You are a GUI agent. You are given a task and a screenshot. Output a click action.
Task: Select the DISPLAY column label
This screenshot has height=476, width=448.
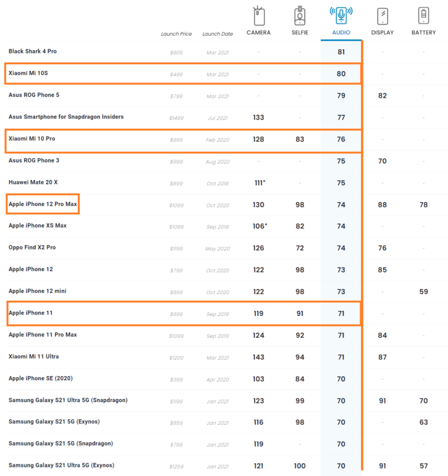click(382, 33)
